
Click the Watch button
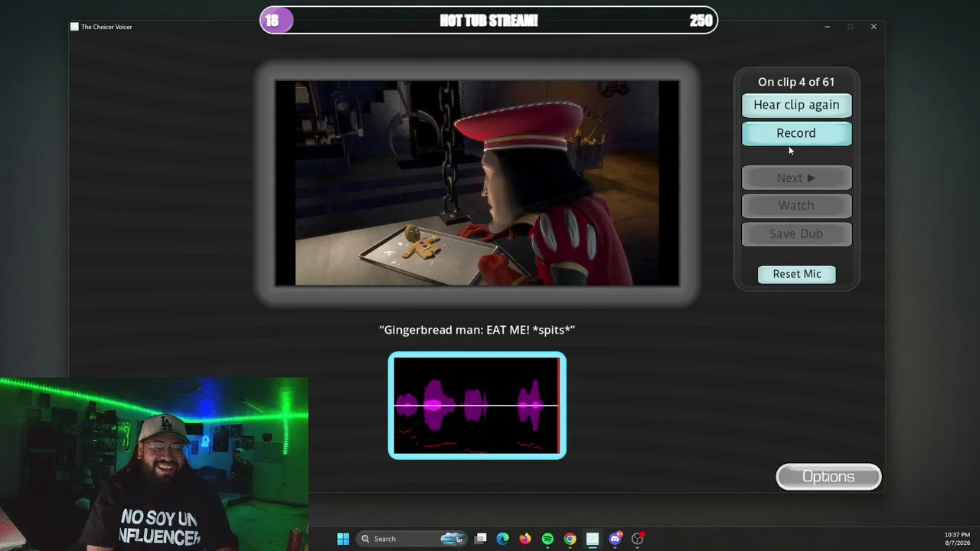coord(796,205)
